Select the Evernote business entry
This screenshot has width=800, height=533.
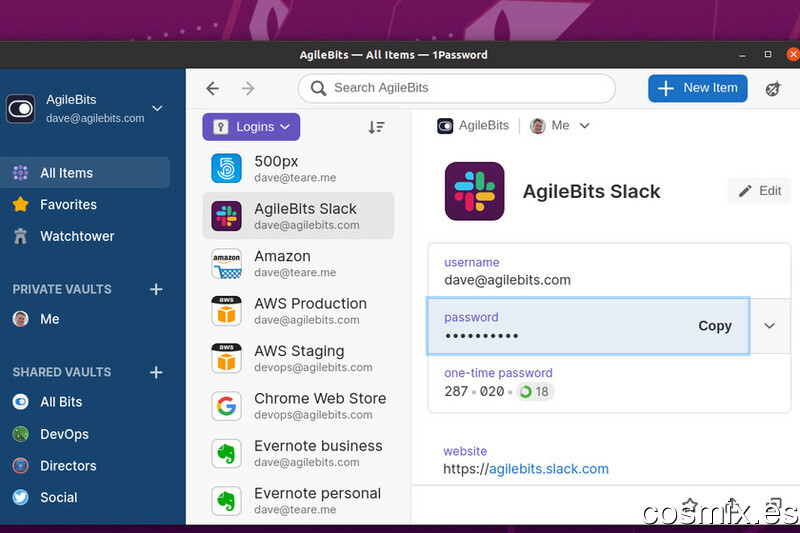[298, 453]
